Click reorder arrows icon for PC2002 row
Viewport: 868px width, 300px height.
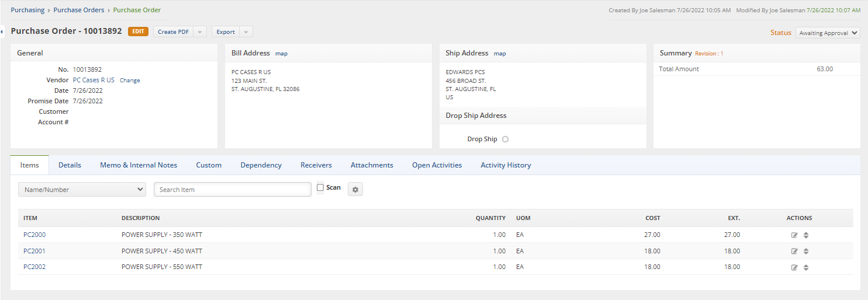tap(806, 267)
